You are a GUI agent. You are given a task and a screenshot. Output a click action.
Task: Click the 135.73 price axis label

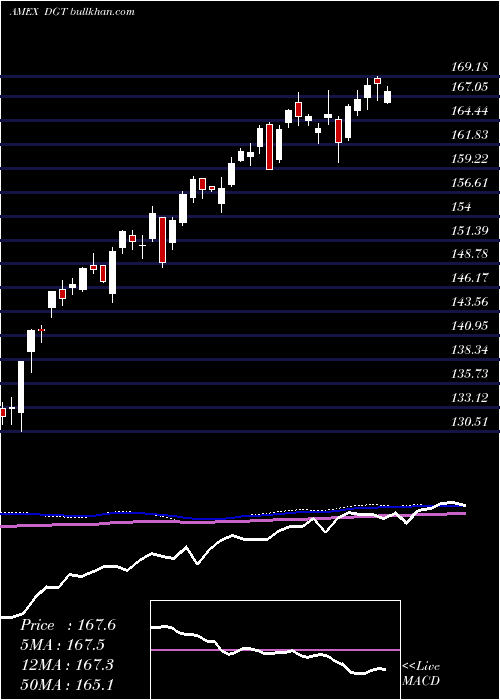click(x=470, y=374)
